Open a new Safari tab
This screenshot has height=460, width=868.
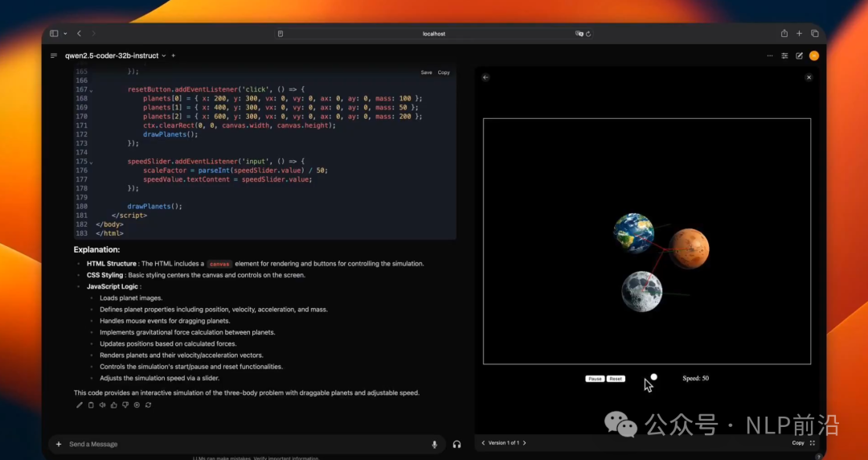tap(800, 33)
